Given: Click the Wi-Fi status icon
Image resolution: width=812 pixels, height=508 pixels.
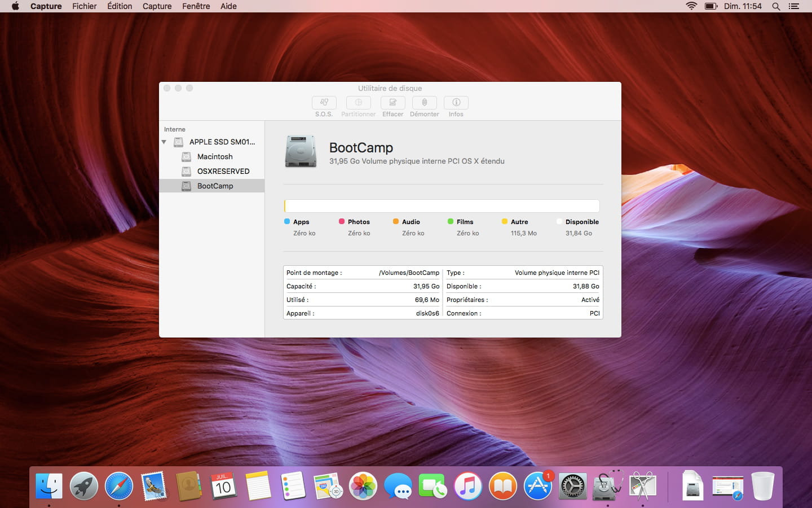Looking at the screenshot, I should (x=691, y=6).
